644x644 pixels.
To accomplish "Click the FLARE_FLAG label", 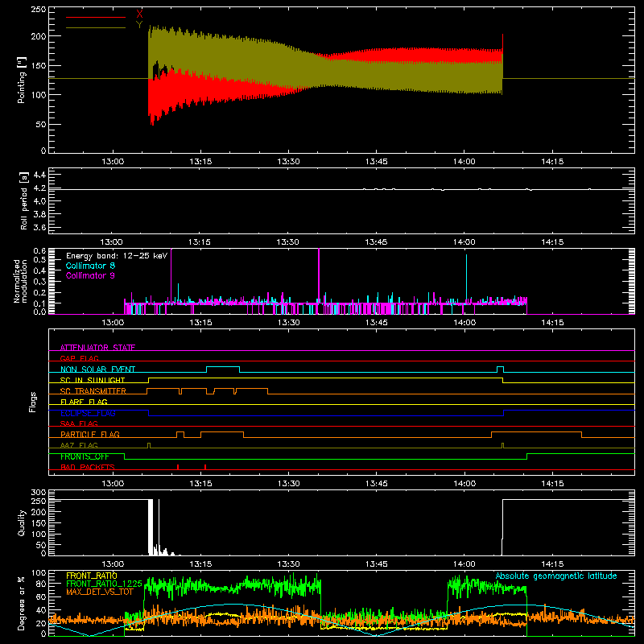I will 84,402.
